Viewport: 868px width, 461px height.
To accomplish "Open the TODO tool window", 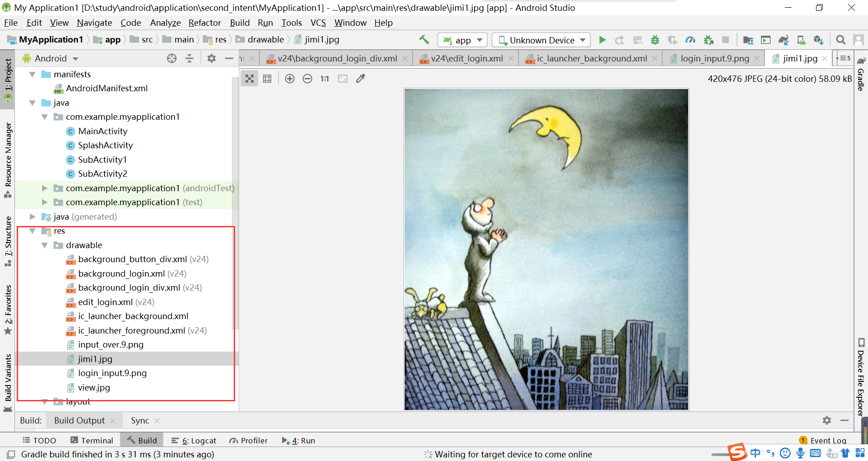I will (40, 440).
